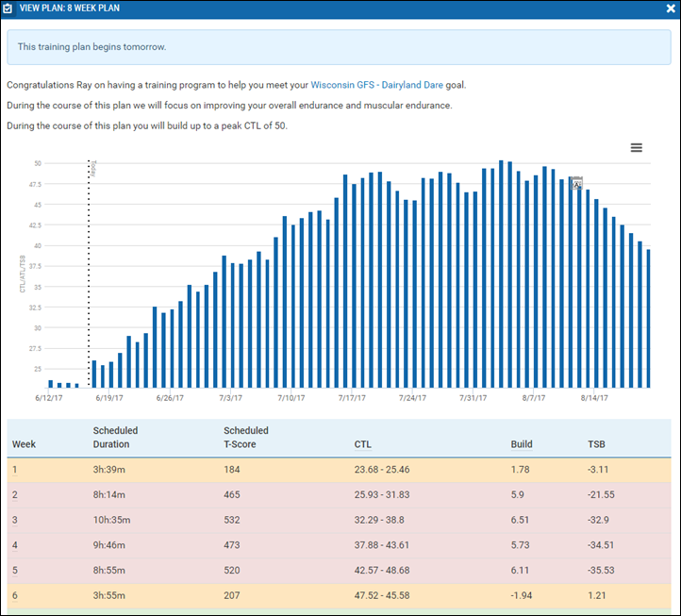Click the Scheduled Duration column header

point(111,437)
